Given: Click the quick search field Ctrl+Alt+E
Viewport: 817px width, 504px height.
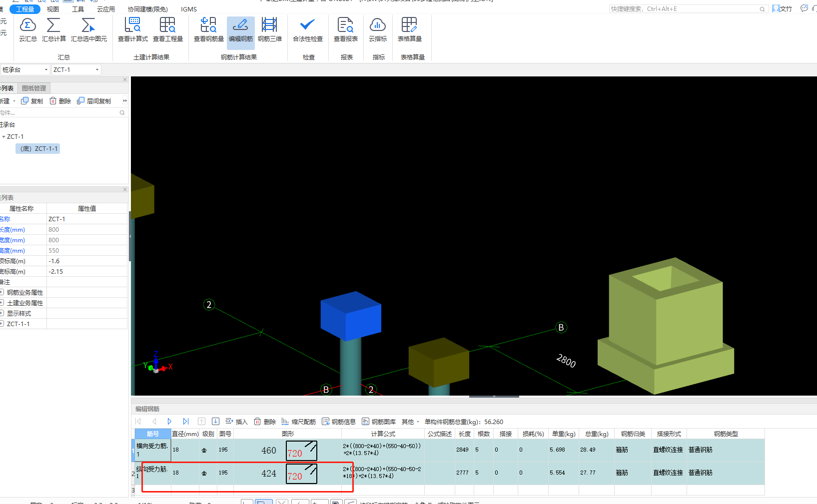Looking at the screenshot, I should click(x=688, y=9).
